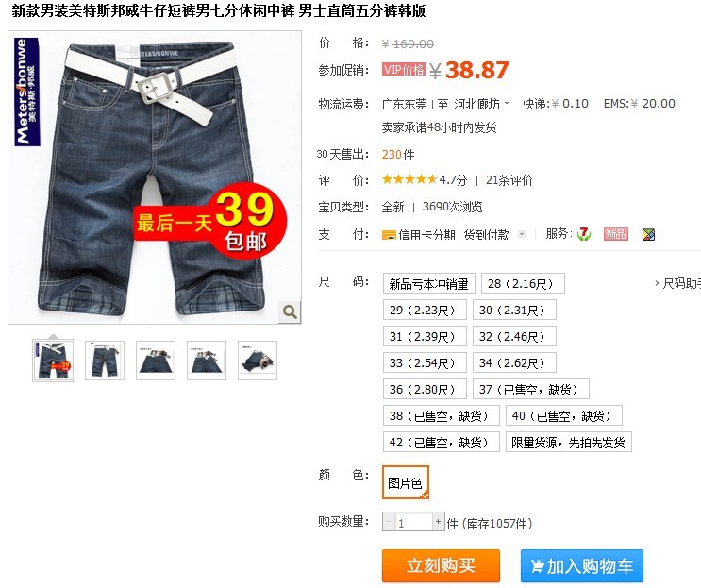The height and width of the screenshot is (588, 701).
Task: Click the red 新品 service badge
Action: (615, 234)
